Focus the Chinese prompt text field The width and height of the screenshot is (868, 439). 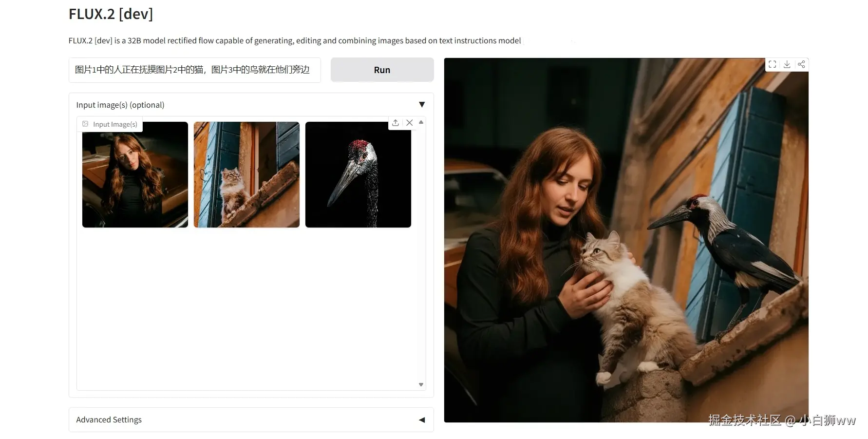(x=194, y=70)
